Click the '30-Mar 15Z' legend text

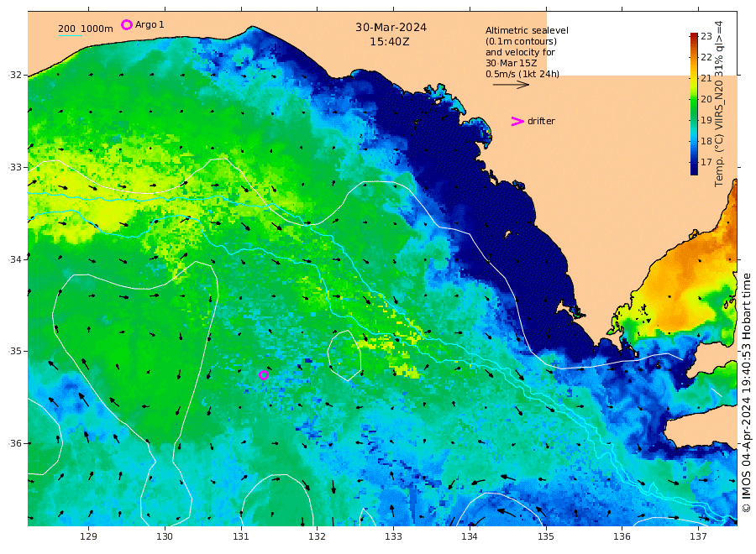511,63
